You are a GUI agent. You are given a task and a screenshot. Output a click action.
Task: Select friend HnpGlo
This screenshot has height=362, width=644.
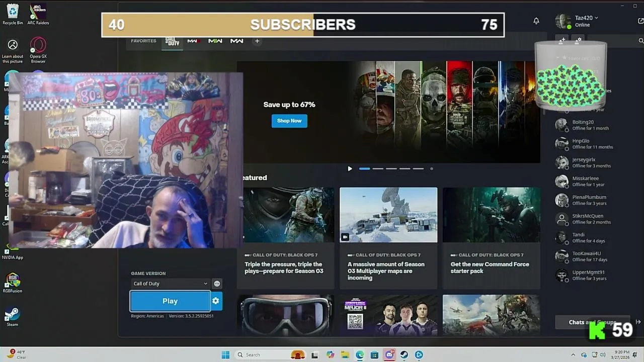[592, 144]
